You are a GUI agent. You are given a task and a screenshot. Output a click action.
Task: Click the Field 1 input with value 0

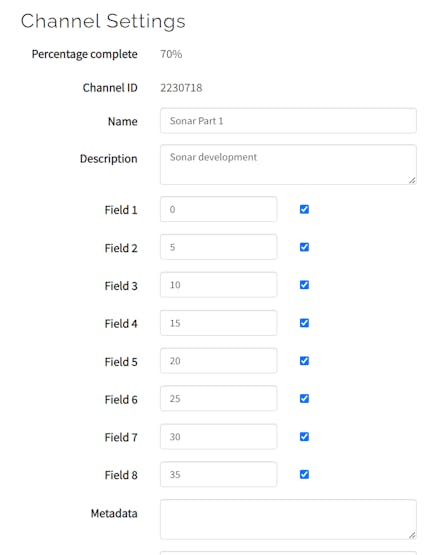click(x=218, y=209)
